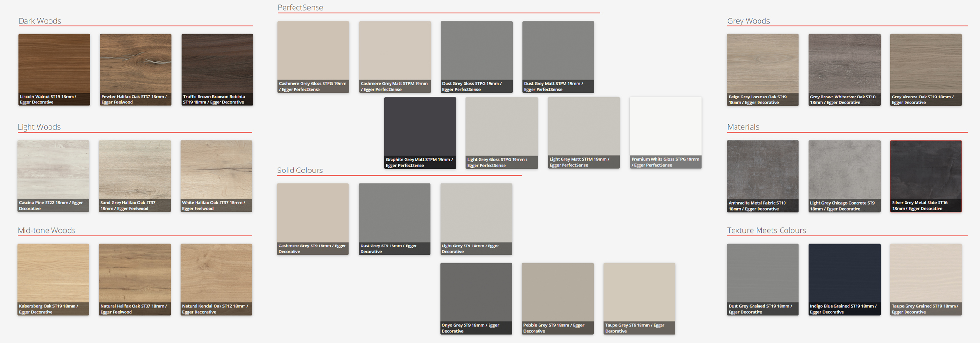Choose Premium White Gloss STPG swatch

coord(665,133)
